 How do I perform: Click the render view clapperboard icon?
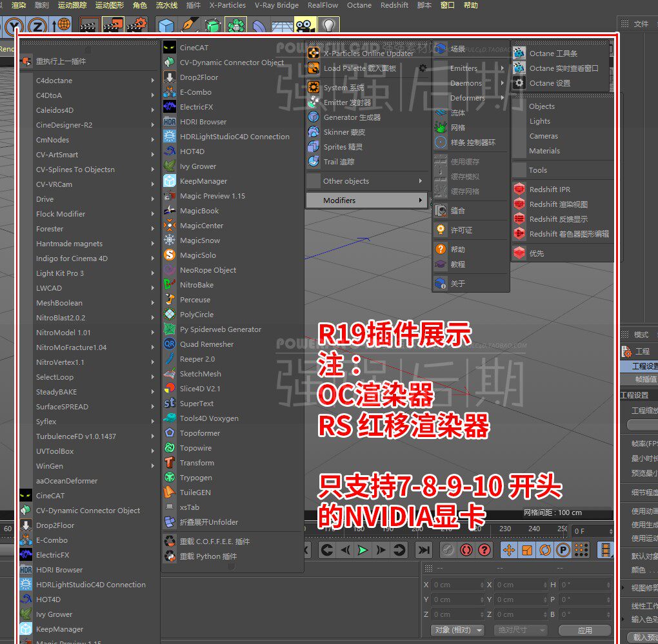(x=90, y=26)
